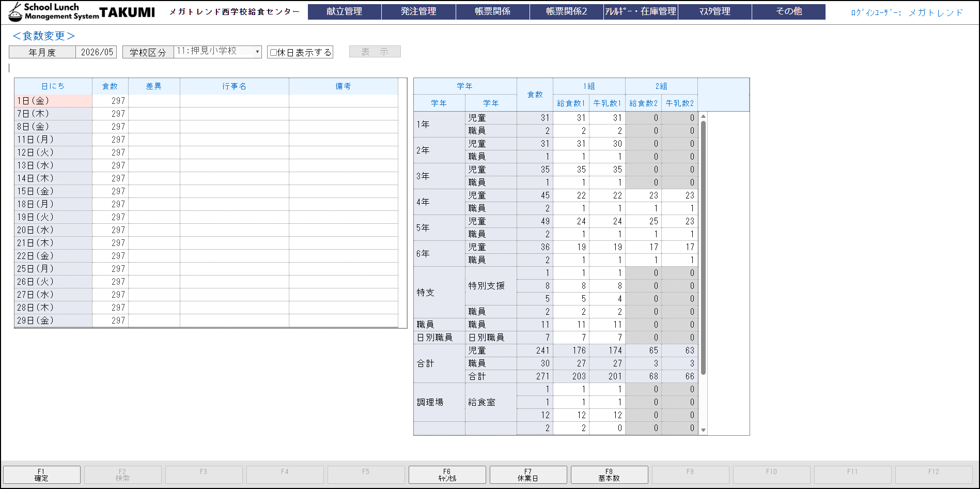Click the 表示 button

(375, 52)
